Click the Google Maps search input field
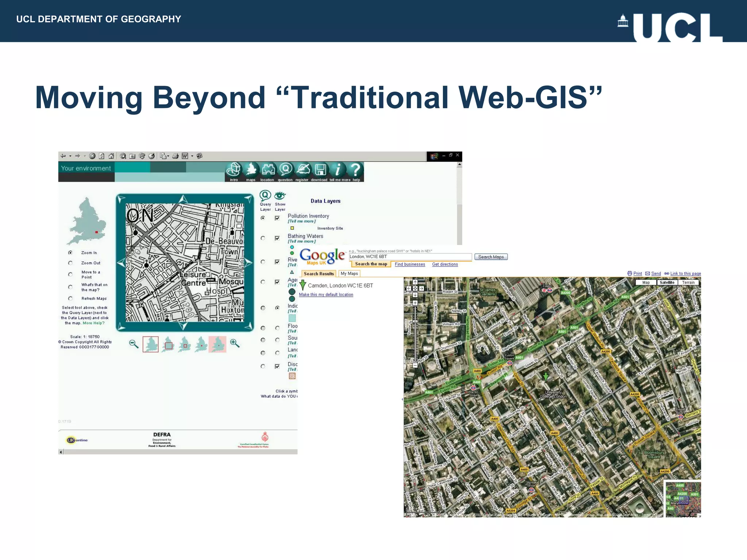The image size is (747, 560). pos(410,257)
